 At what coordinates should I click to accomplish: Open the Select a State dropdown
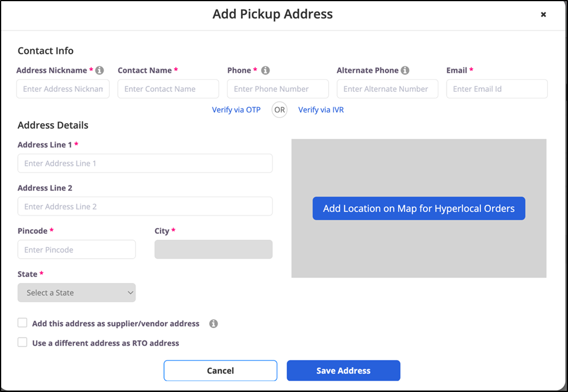click(x=76, y=293)
